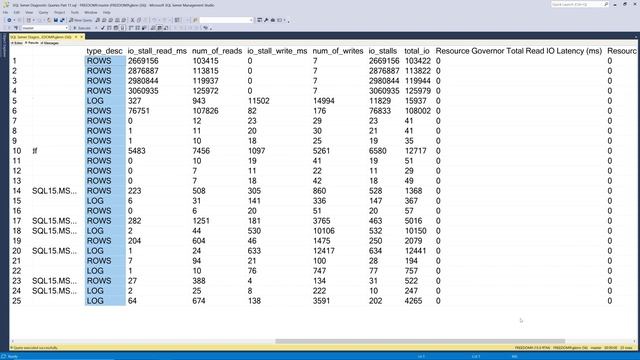Click the type_desc column header
Viewport: 640px width, 360px height.
[x=104, y=51]
